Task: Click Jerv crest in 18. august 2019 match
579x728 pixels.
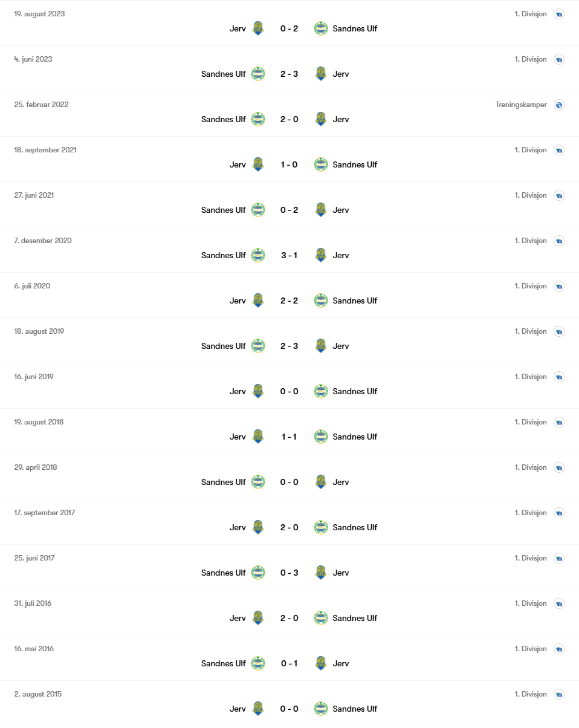Action: (321, 346)
